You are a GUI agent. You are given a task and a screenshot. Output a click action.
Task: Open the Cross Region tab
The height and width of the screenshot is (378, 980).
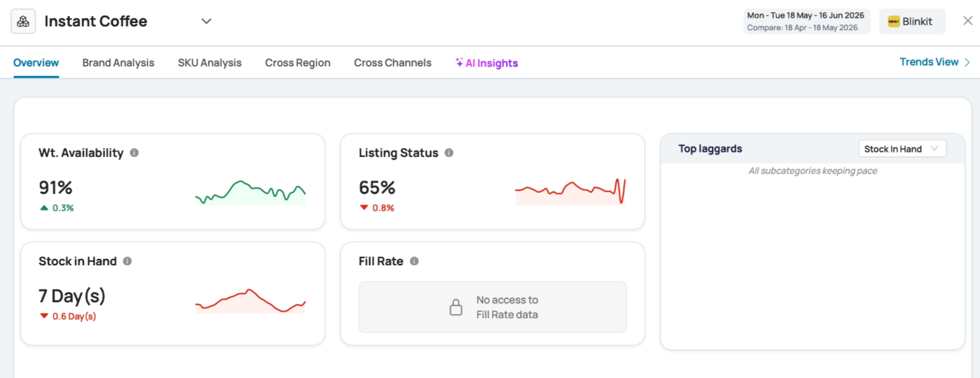[298, 62]
